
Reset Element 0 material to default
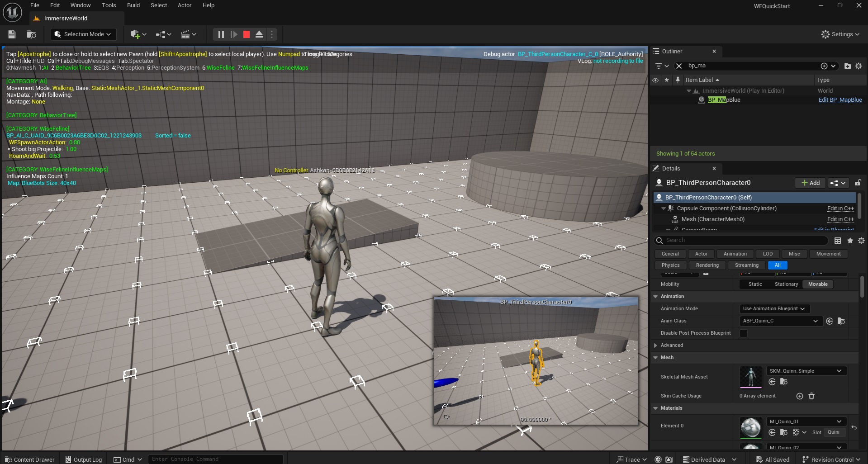coord(854,427)
